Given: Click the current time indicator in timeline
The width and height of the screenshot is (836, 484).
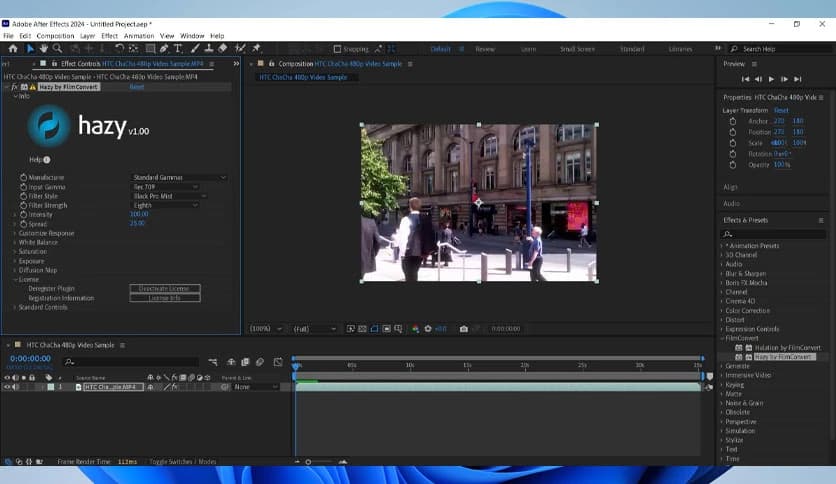Looking at the screenshot, I should (296, 366).
